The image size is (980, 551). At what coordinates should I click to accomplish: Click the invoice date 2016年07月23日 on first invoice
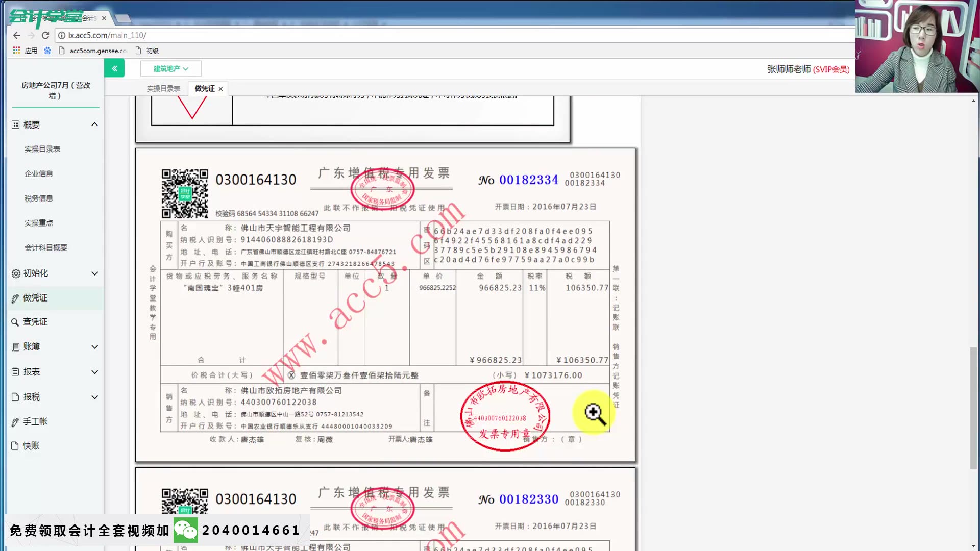click(x=564, y=207)
